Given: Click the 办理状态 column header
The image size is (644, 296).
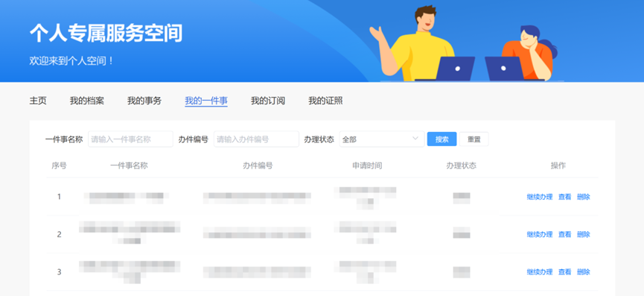Looking at the screenshot, I should tap(462, 166).
